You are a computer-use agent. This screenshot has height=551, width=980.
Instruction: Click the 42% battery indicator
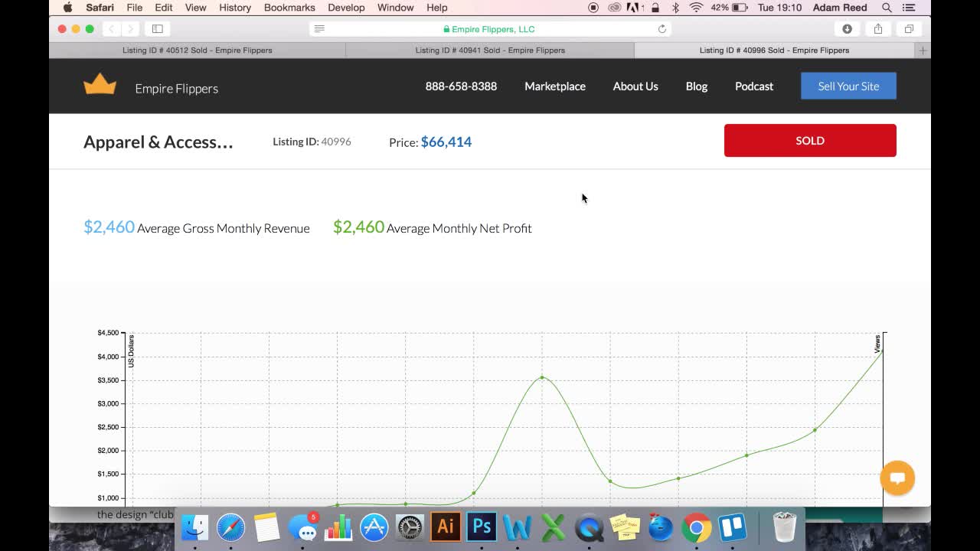[x=729, y=8]
